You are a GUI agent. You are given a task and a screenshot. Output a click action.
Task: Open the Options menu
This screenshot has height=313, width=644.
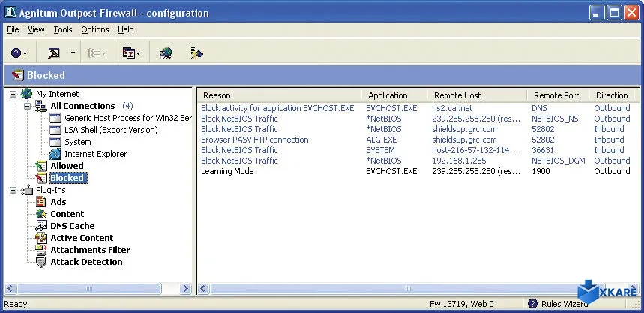click(x=95, y=29)
